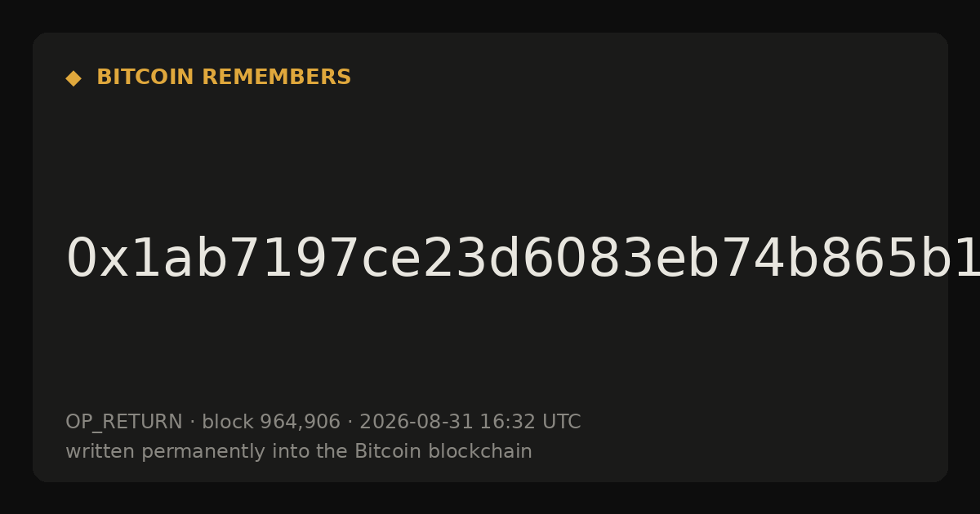Click the orange diamond icon
Image resolution: width=980 pixels, height=514 pixels.
click(x=73, y=78)
